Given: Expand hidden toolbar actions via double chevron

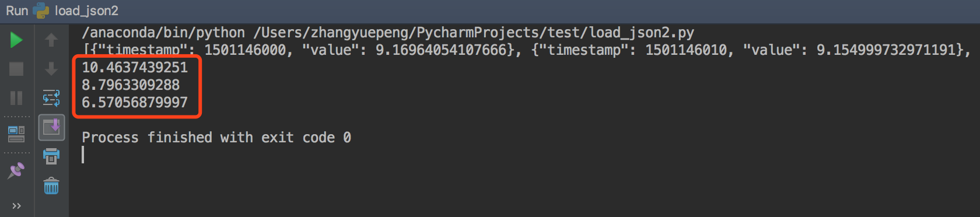Looking at the screenshot, I should [16, 206].
